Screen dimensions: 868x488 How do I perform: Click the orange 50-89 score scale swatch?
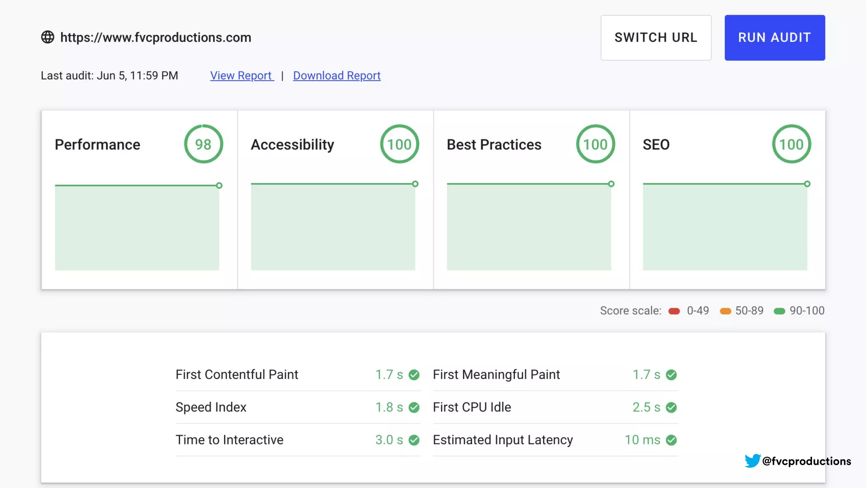[x=726, y=311]
